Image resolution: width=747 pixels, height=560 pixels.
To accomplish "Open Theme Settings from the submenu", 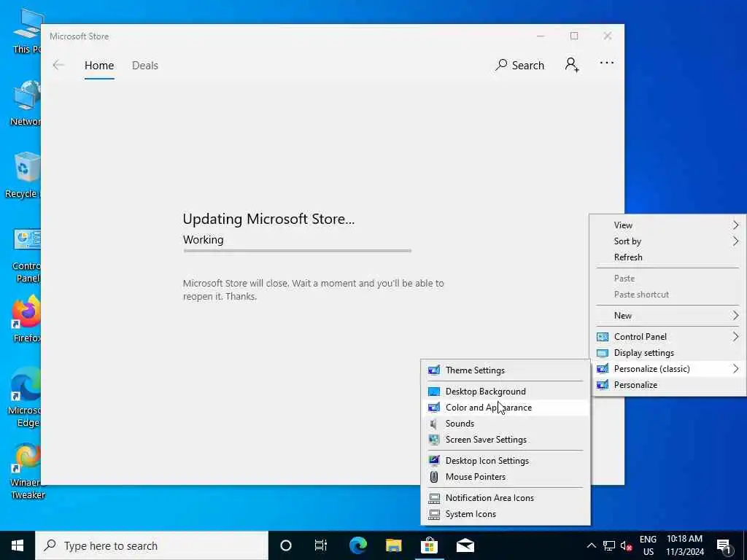I will coord(506,370).
